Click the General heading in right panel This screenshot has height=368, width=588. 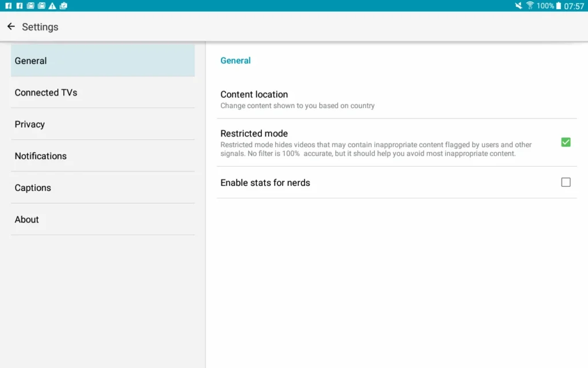click(235, 60)
